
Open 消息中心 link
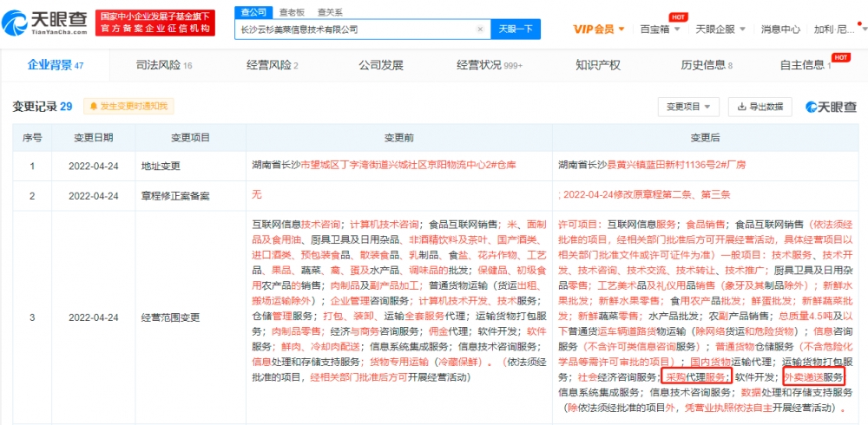(x=780, y=29)
